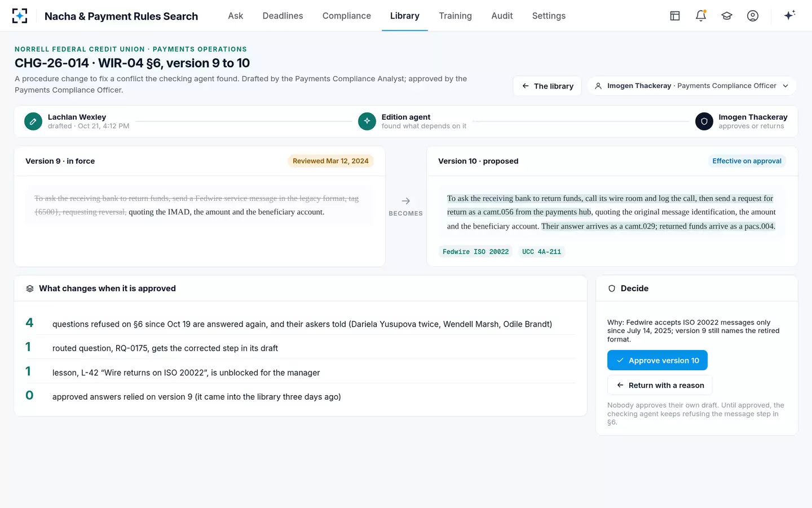The image size is (812, 508).
Task: Open the Deadlines tab
Action: click(x=283, y=16)
